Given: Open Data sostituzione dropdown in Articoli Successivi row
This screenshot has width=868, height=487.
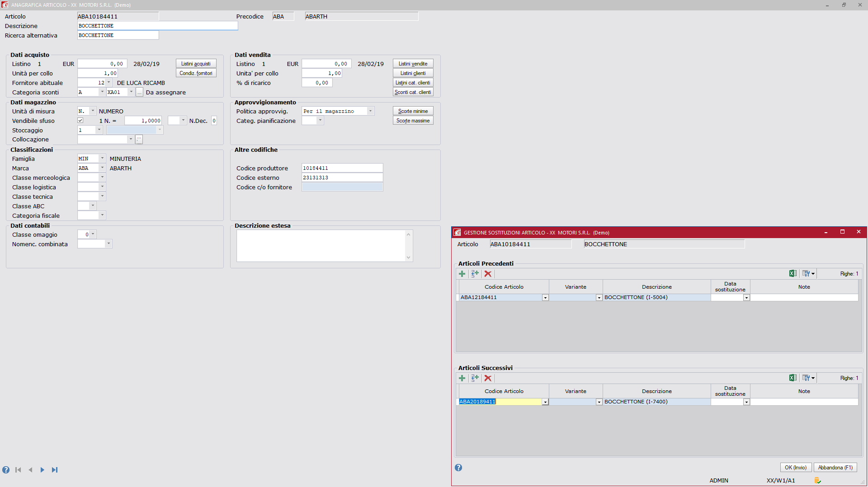Looking at the screenshot, I should 746,402.
